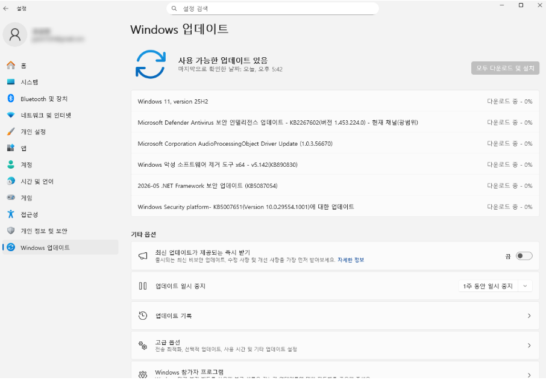This screenshot has height=392, width=546.
Task: Click 마지막으로 확인한 날짜 text
Action: pos(230,69)
